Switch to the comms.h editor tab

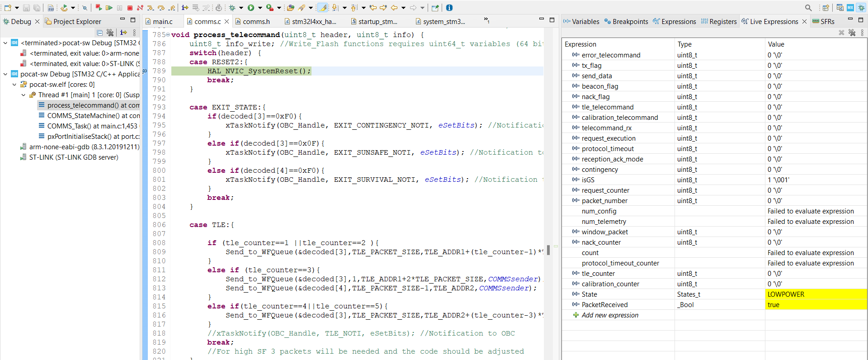[256, 21]
